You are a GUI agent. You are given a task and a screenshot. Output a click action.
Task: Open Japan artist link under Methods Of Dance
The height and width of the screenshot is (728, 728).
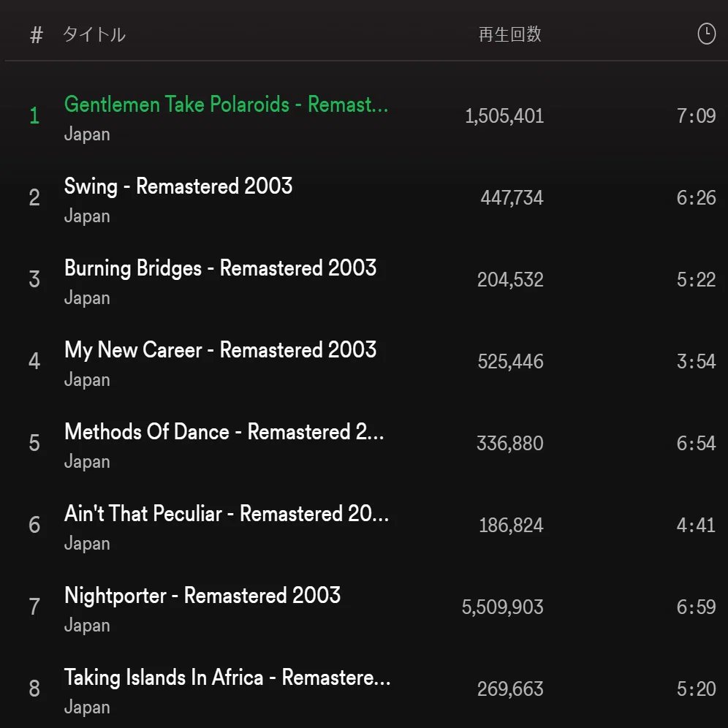click(87, 462)
